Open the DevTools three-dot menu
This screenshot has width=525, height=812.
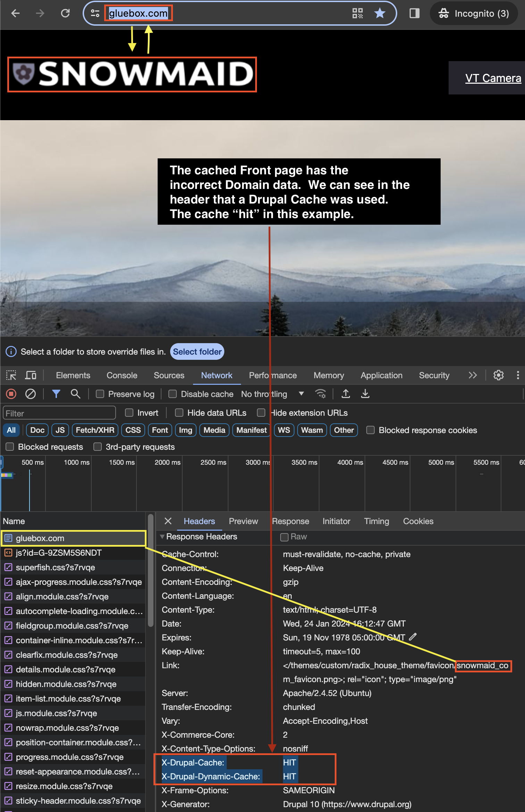tap(518, 375)
